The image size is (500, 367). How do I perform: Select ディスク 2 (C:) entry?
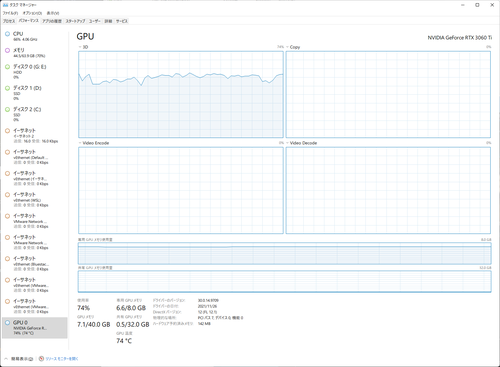click(34, 114)
